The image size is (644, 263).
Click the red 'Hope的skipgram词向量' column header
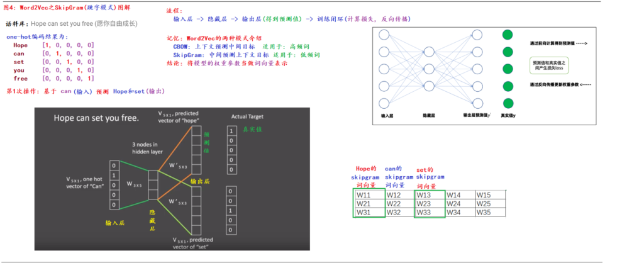[365, 177]
